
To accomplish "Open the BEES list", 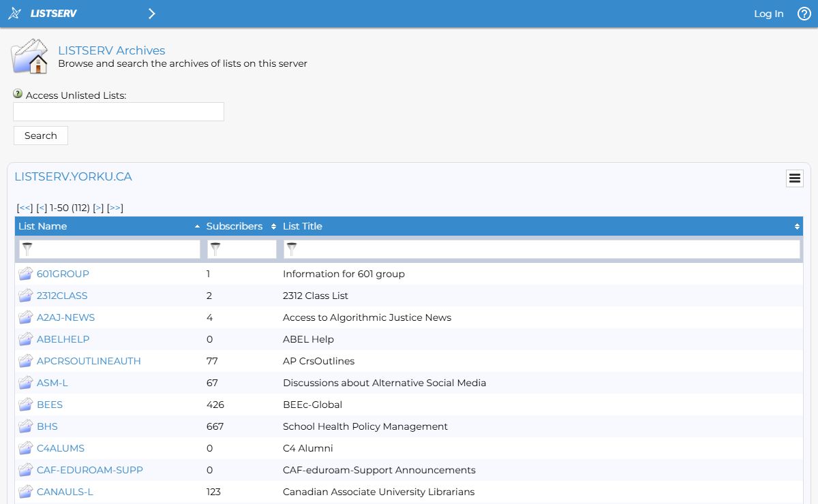I will point(50,405).
